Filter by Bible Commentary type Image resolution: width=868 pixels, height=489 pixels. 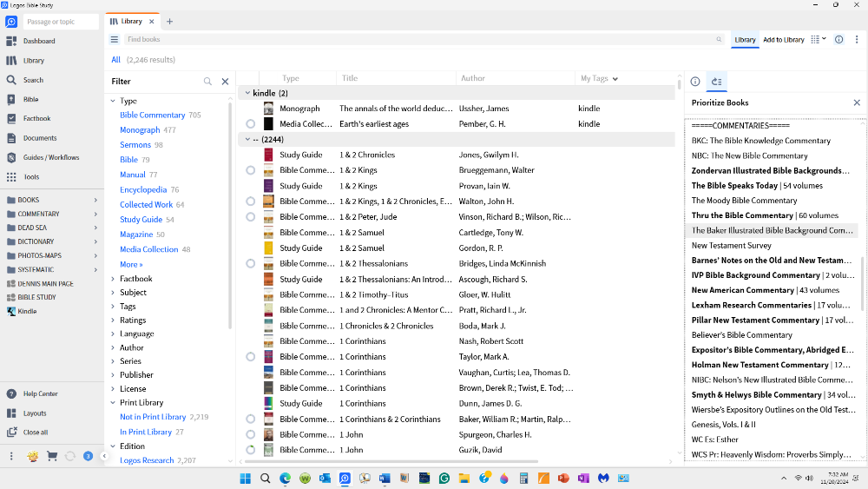[152, 116]
